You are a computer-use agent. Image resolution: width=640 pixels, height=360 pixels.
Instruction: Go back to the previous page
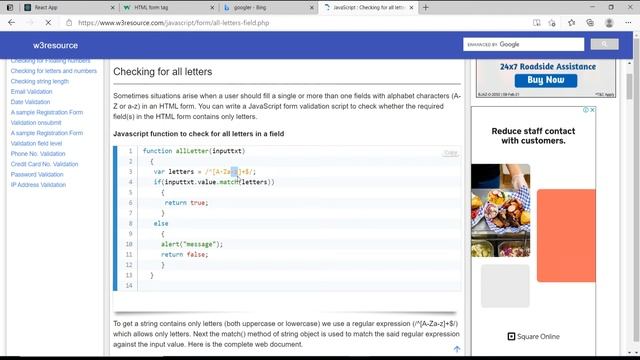pyautogui.click(x=11, y=23)
